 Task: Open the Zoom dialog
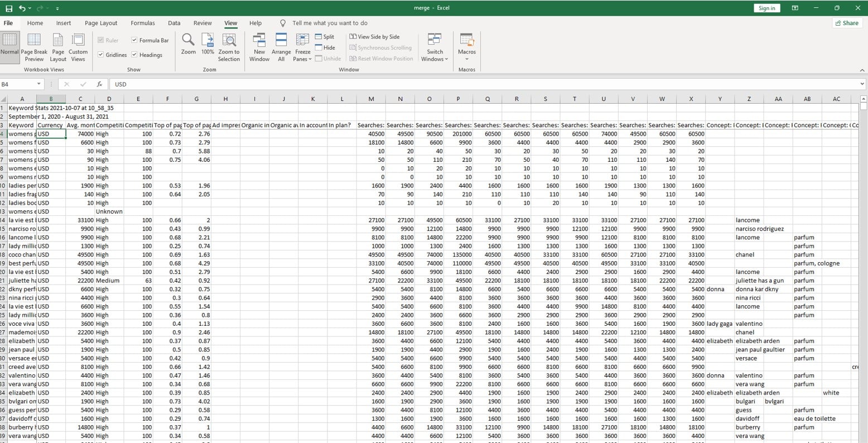coord(189,44)
